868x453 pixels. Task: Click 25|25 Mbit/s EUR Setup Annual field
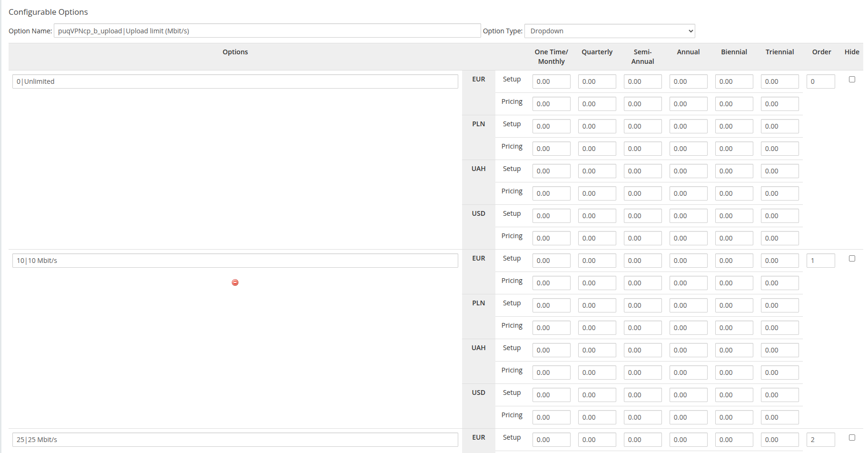coord(689,440)
